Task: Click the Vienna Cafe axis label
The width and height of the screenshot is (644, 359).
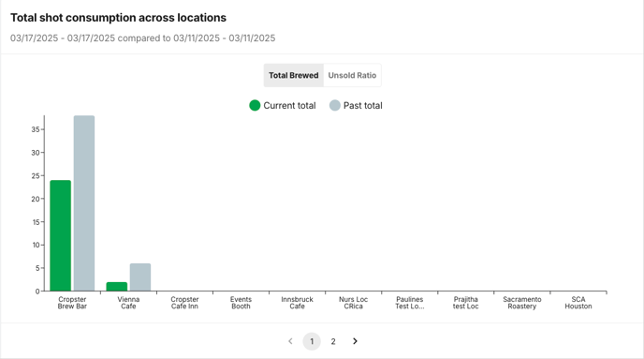Action: click(x=128, y=303)
